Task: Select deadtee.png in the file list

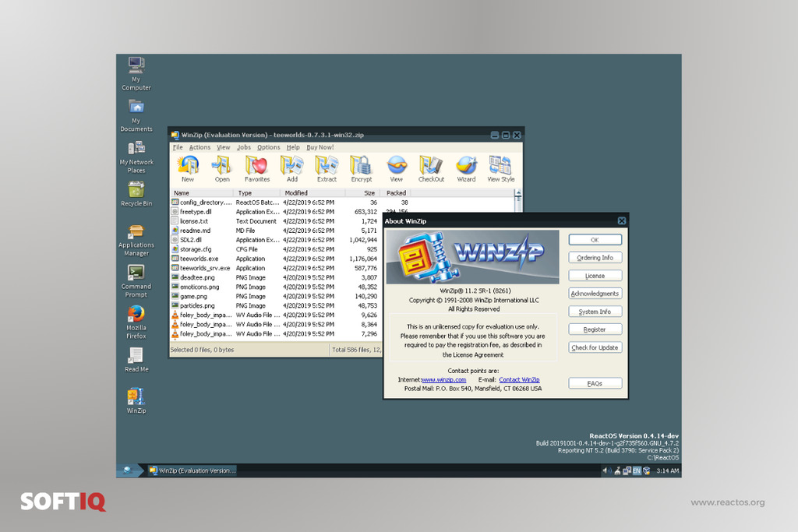Action: click(197, 278)
